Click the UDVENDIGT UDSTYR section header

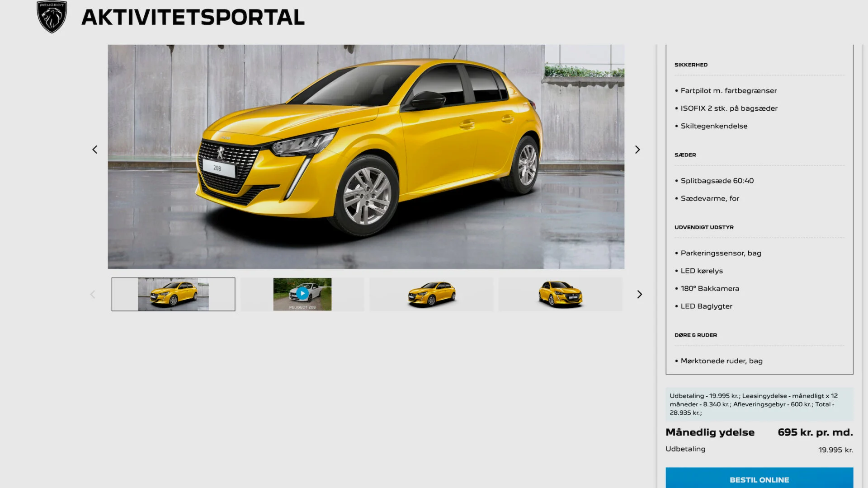coord(704,227)
